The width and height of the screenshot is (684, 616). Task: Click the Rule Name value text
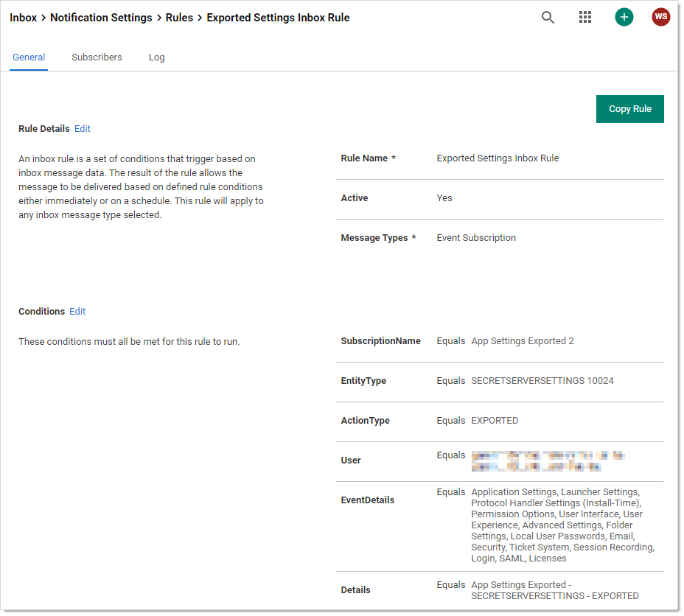click(x=498, y=158)
